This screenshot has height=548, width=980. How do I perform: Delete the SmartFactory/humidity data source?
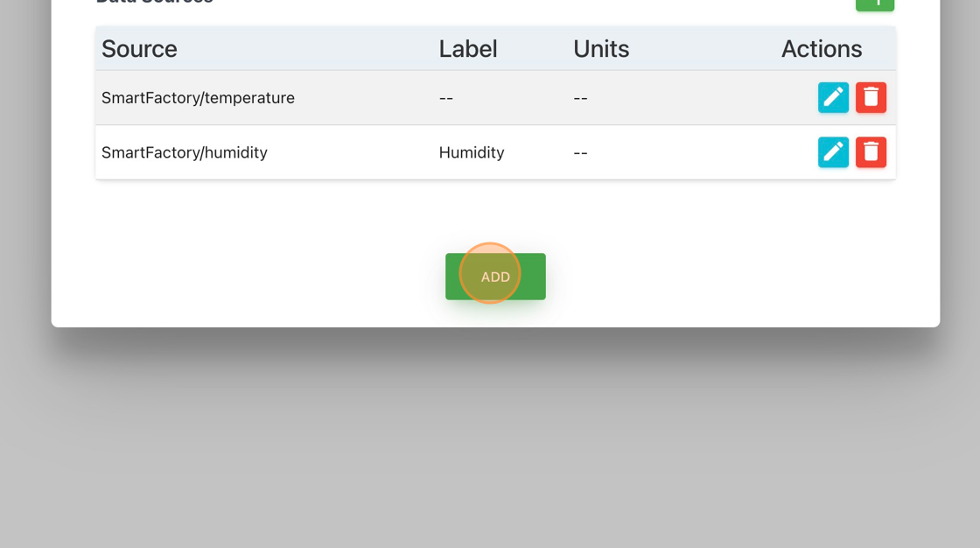coord(871,152)
